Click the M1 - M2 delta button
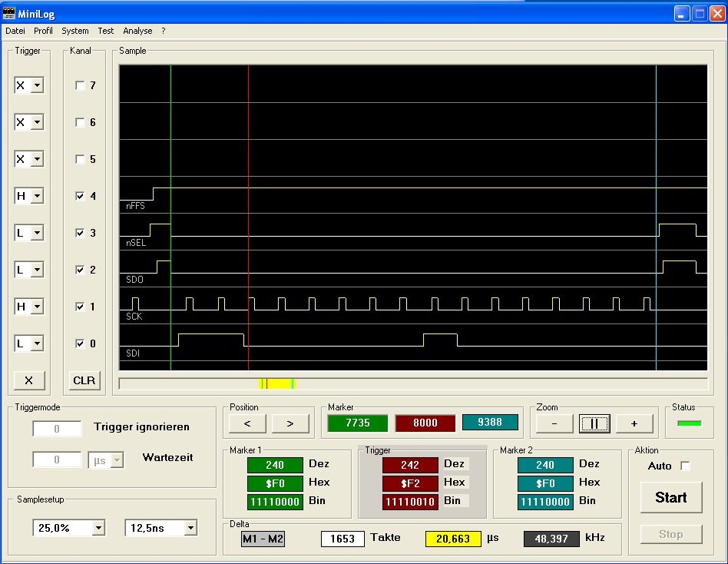 click(263, 539)
